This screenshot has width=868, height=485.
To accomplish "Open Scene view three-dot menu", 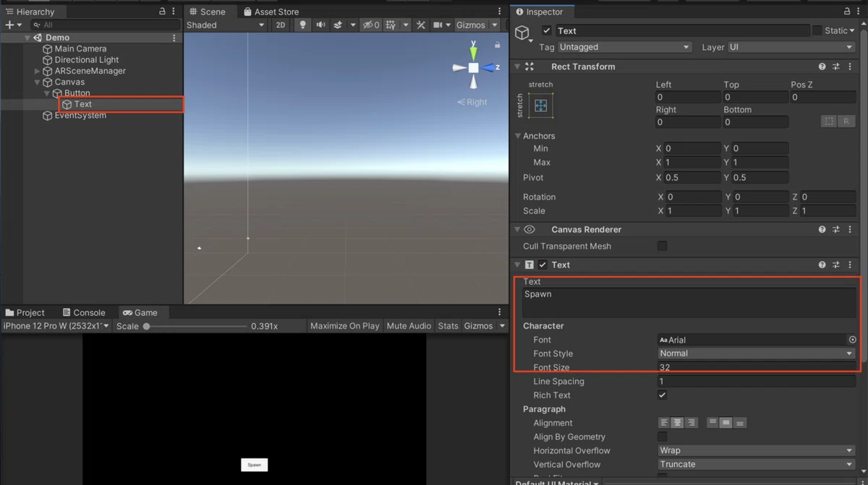I will 500,12.
